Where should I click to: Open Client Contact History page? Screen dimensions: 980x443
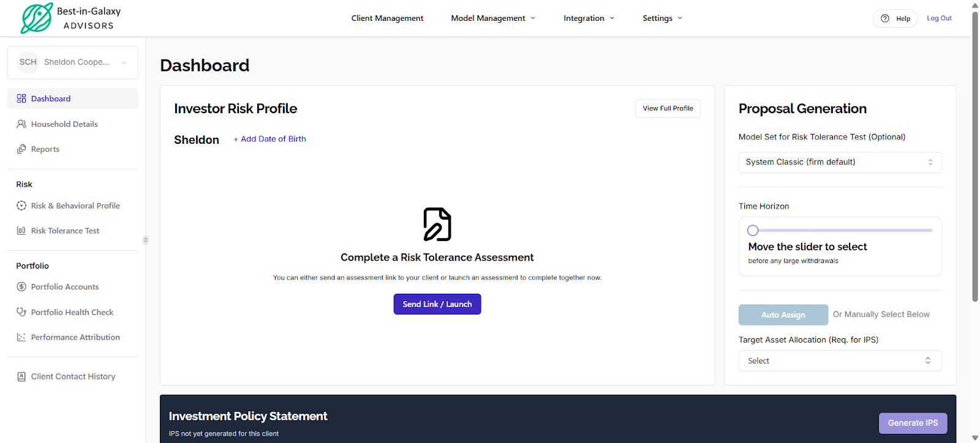tap(73, 377)
